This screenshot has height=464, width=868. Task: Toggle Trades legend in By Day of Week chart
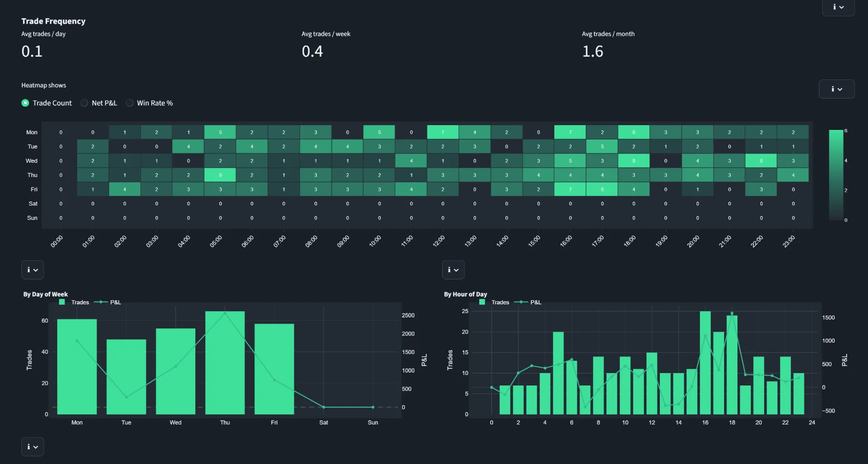(x=74, y=302)
